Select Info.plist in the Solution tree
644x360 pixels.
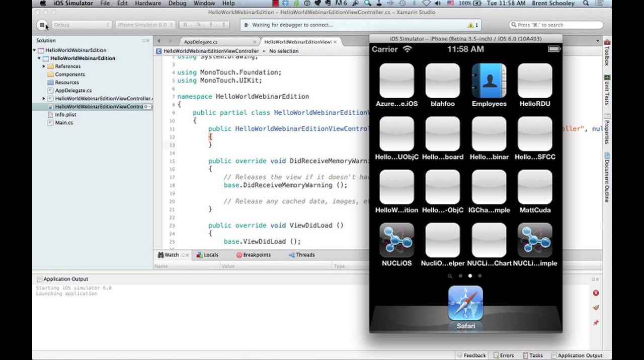pyautogui.click(x=65, y=115)
